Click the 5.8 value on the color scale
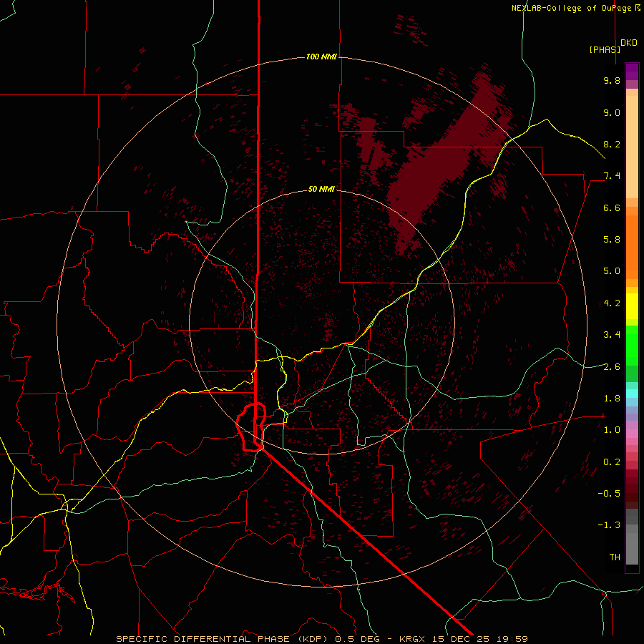 pos(612,240)
